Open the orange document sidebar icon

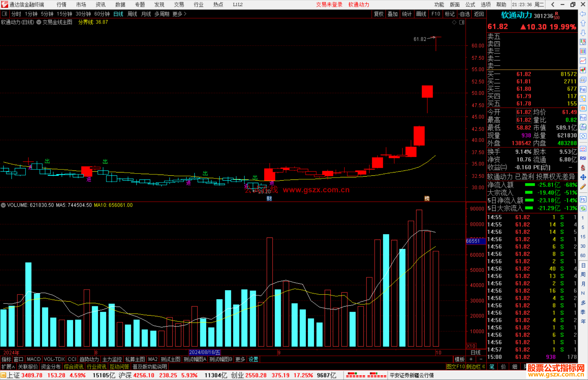click(583, 108)
